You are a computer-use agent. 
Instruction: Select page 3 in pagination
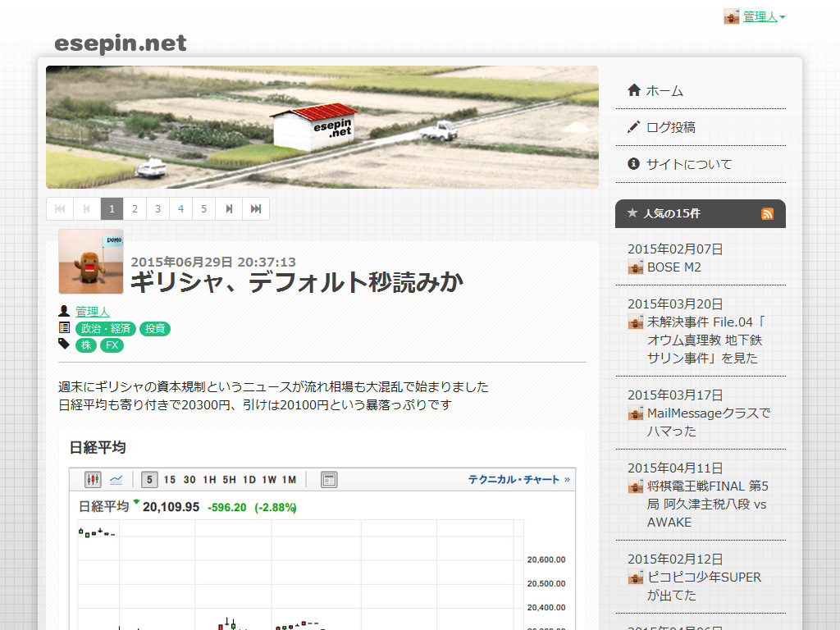(158, 209)
